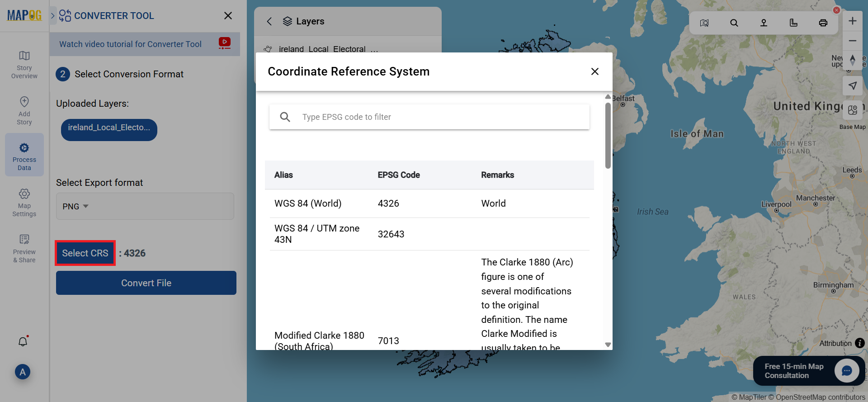Go to Preview & Share tab
The width and height of the screenshot is (868, 402).
tap(24, 248)
